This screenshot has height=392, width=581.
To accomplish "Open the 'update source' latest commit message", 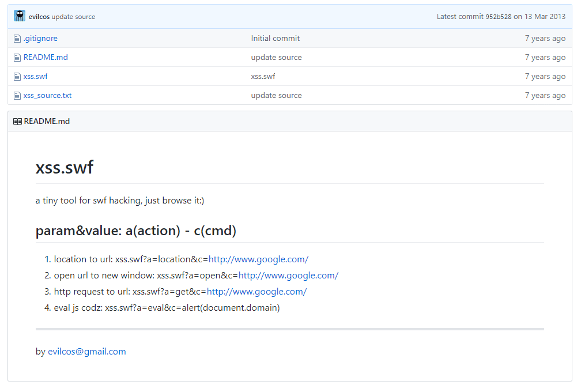I will (73, 17).
